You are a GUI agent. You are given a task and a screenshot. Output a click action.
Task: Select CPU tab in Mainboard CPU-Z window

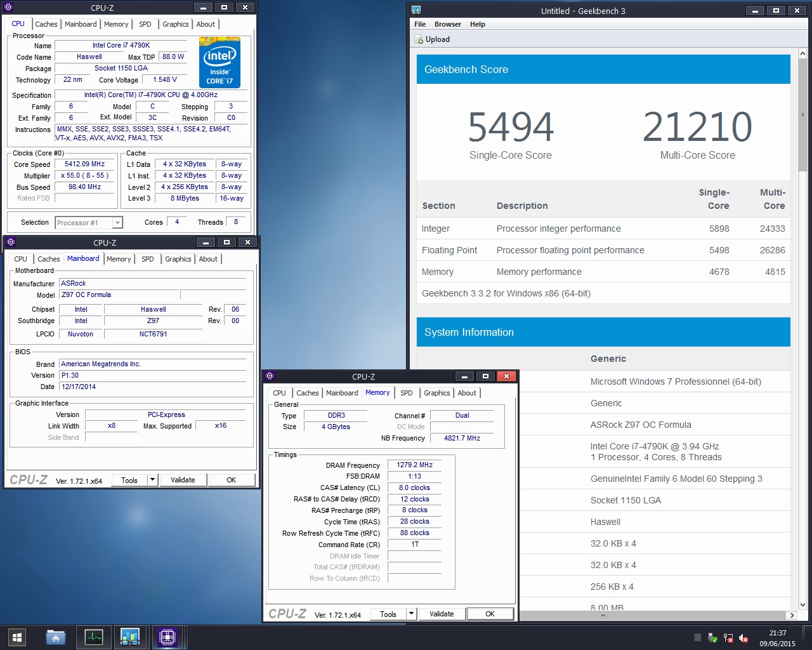click(21, 259)
